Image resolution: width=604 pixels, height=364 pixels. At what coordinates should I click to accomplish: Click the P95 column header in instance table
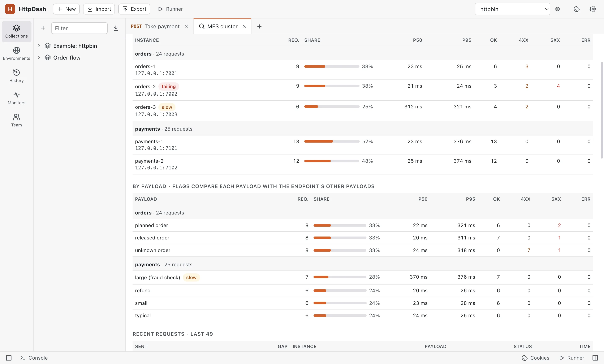(x=467, y=40)
